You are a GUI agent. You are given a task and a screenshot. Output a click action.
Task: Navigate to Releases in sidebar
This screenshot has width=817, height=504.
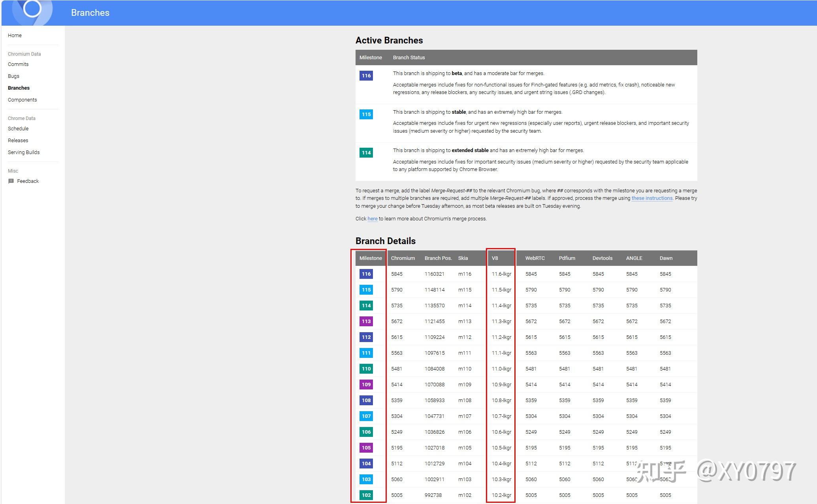(x=18, y=141)
